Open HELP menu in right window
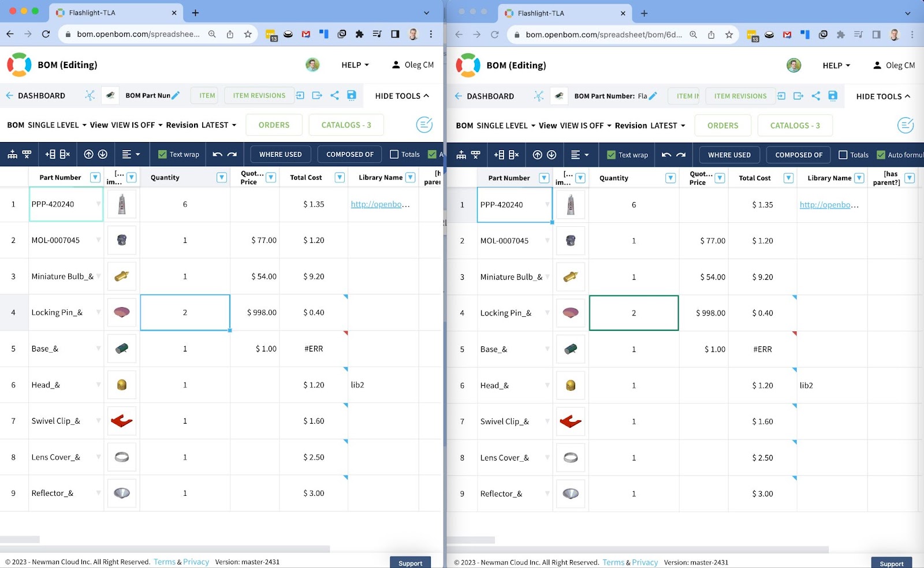Screen dimensions: 924x568 [836, 65]
